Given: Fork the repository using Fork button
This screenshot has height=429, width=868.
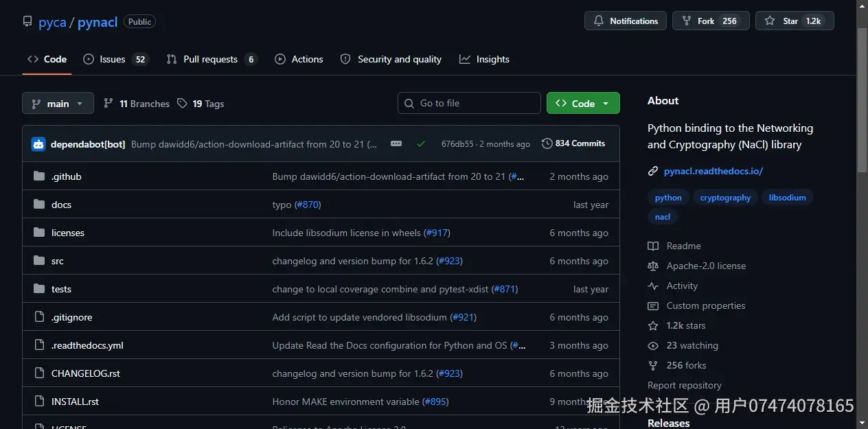Looking at the screenshot, I should pos(711,21).
